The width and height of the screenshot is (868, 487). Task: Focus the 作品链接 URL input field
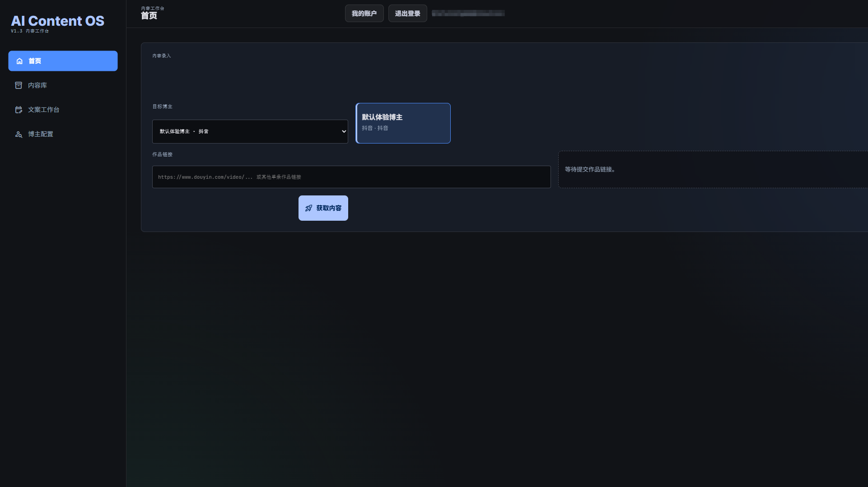351,177
